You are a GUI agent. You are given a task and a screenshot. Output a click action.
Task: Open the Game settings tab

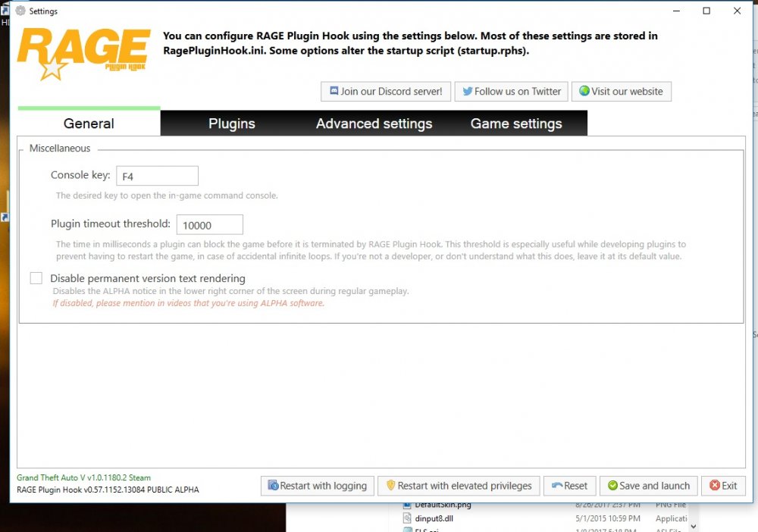[515, 124]
